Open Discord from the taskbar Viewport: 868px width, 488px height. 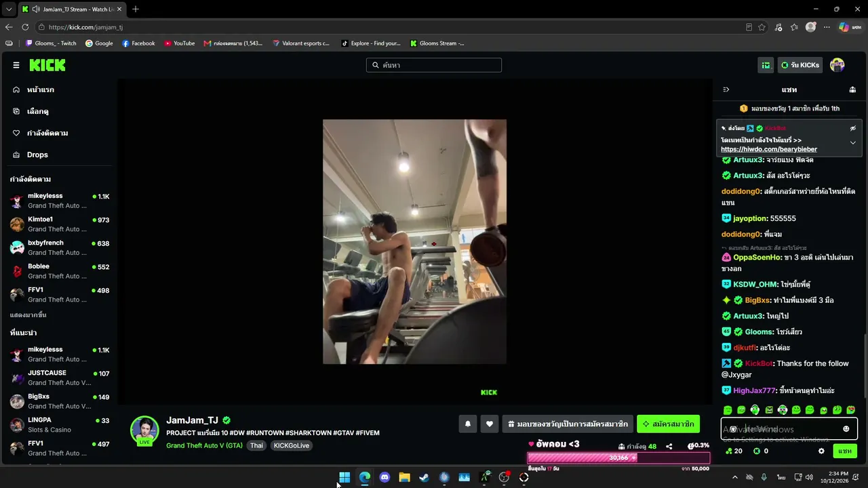pyautogui.click(x=384, y=477)
